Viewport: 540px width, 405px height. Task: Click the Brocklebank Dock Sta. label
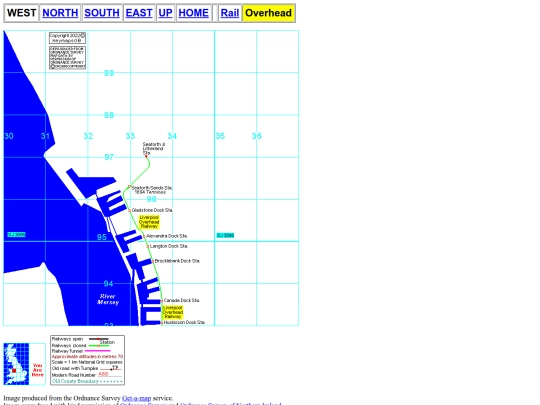click(x=177, y=261)
